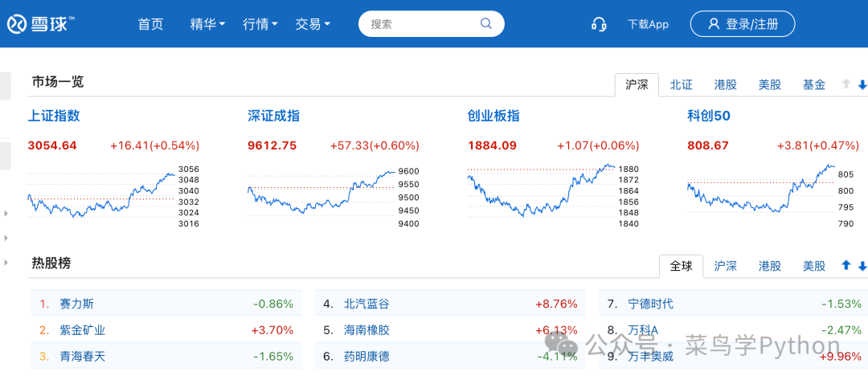Open the 上证指数 index link
This screenshot has height=380, width=868.
[54, 116]
